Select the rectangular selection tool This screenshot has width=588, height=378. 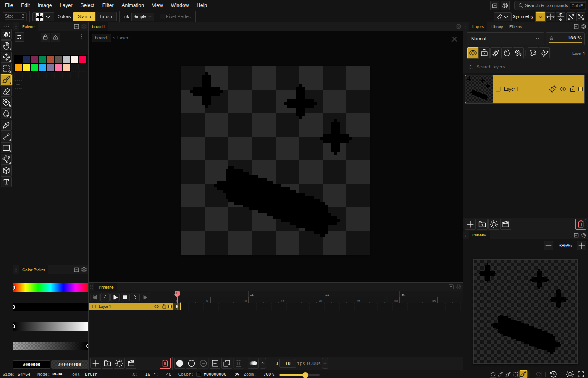click(6, 68)
